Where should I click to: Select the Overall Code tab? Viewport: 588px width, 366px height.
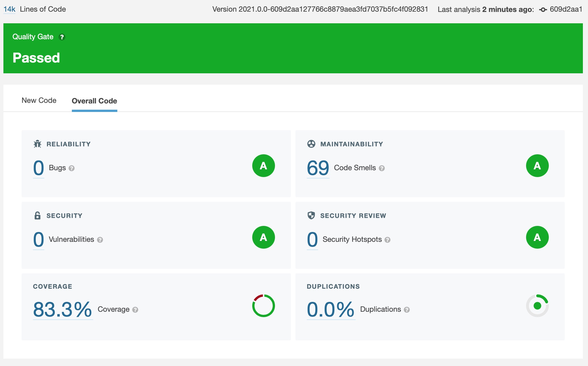[94, 101]
